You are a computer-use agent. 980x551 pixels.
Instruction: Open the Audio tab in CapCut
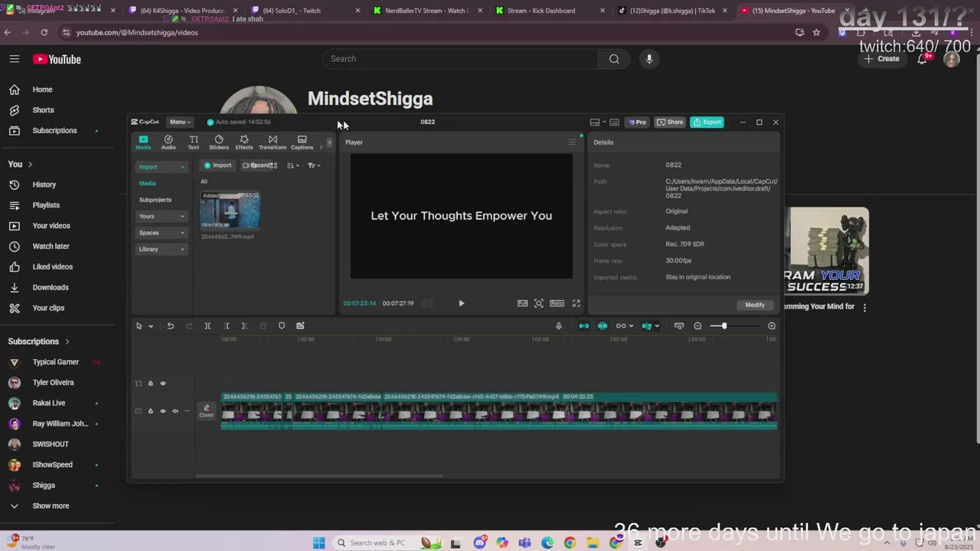[x=168, y=142]
